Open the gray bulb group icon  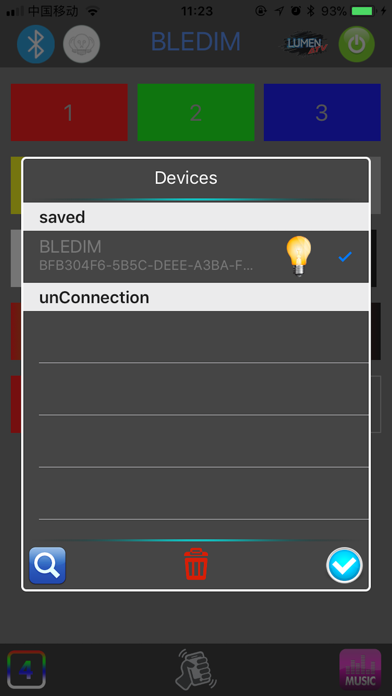click(x=82, y=44)
